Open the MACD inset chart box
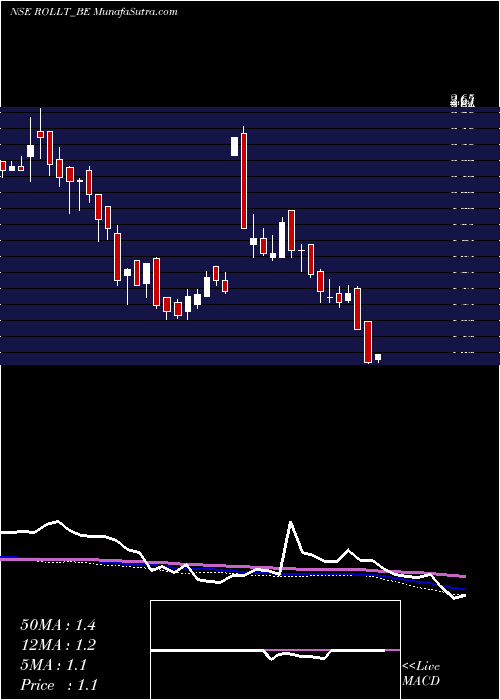Screen dimensions: 500x700 [x=275, y=650]
